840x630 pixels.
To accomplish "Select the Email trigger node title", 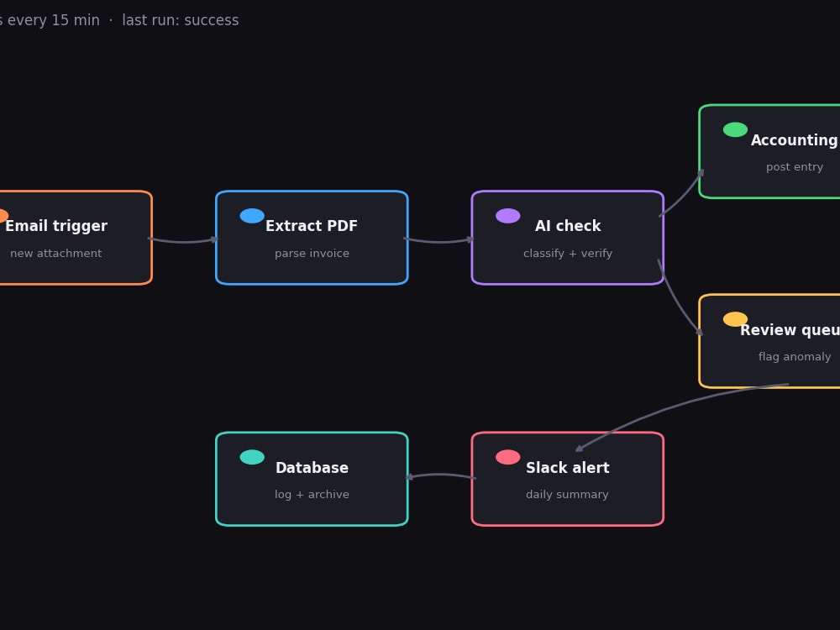I will pyautogui.click(x=56, y=226).
